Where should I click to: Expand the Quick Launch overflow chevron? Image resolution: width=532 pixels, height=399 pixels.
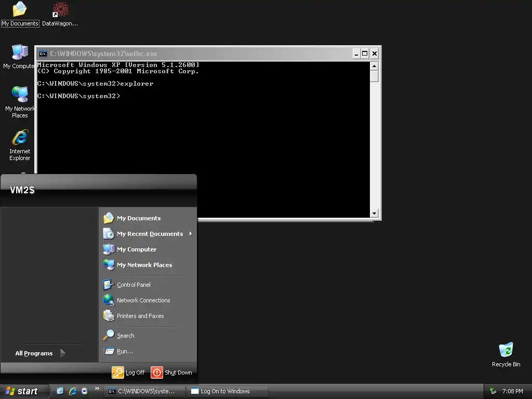[x=97, y=389]
